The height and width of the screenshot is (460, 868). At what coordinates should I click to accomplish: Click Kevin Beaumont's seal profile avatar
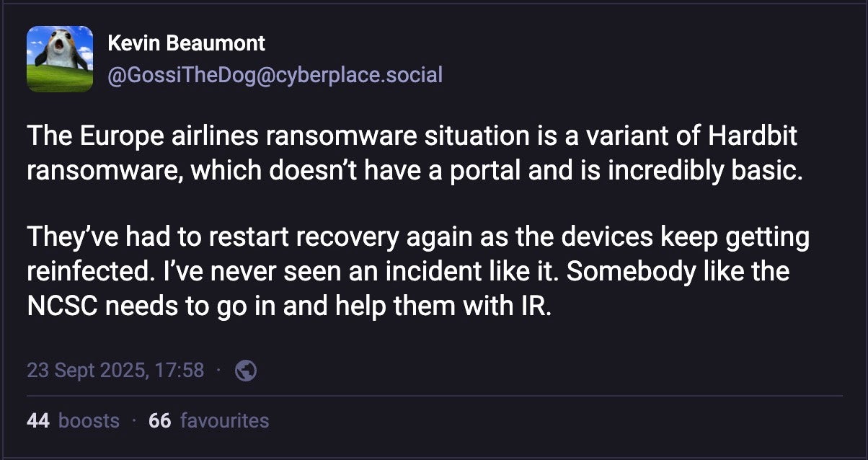(x=60, y=59)
